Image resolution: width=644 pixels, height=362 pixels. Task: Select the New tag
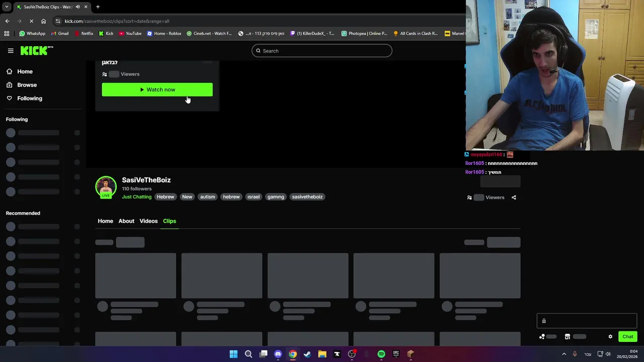coord(187,197)
